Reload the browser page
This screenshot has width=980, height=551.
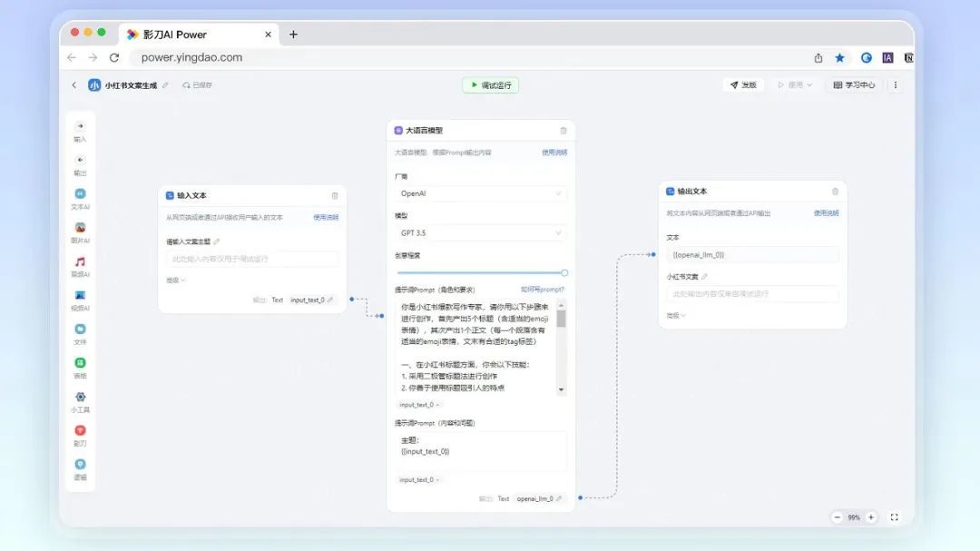(x=113, y=57)
